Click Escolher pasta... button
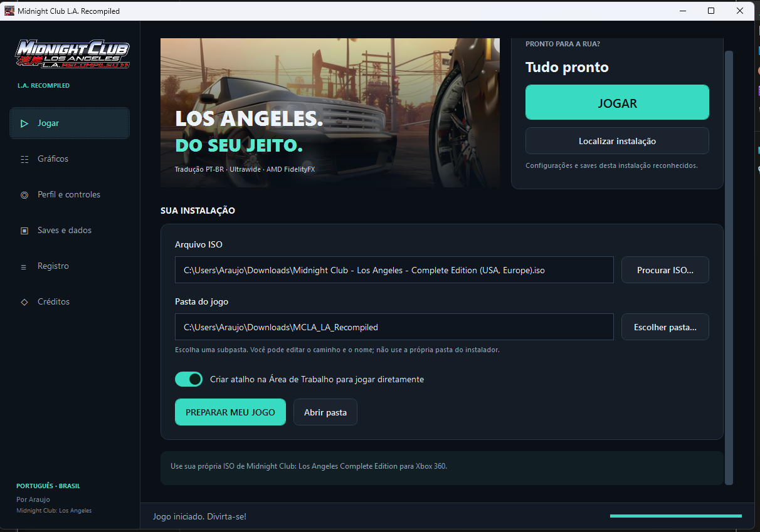Screen dimensions: 760x532 click(x=665, y=327)
